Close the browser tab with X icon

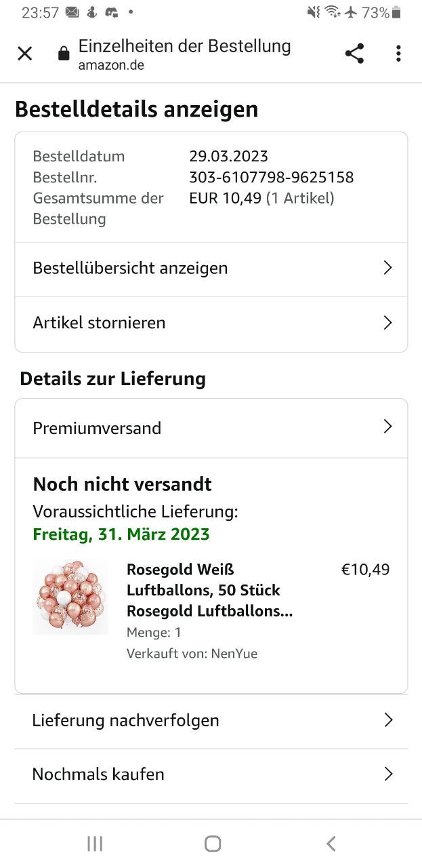24,54
